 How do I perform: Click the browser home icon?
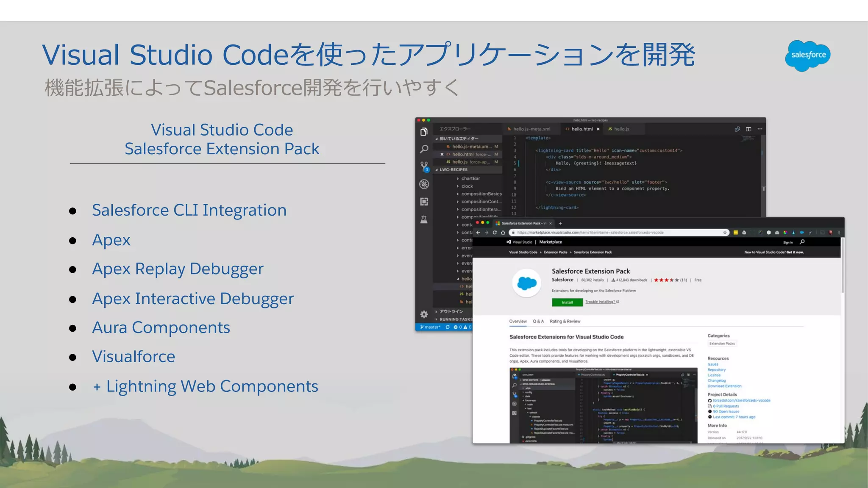[503, 233]
